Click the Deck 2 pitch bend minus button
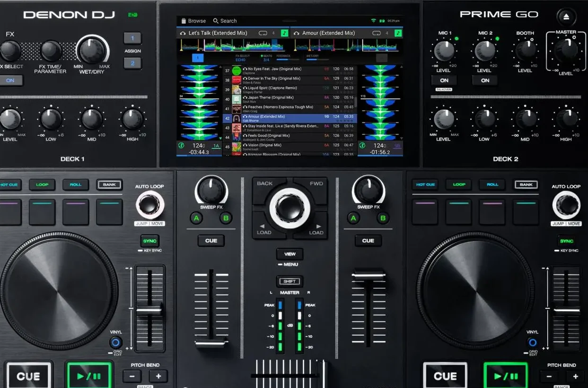This screenshot has width=588, height=388. click(x=549, y=376)
